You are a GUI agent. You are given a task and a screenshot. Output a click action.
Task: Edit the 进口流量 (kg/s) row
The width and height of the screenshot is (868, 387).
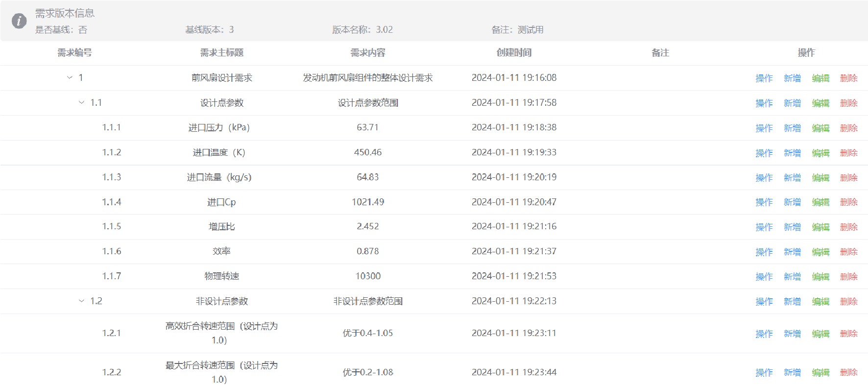click(x=820, y=178)
